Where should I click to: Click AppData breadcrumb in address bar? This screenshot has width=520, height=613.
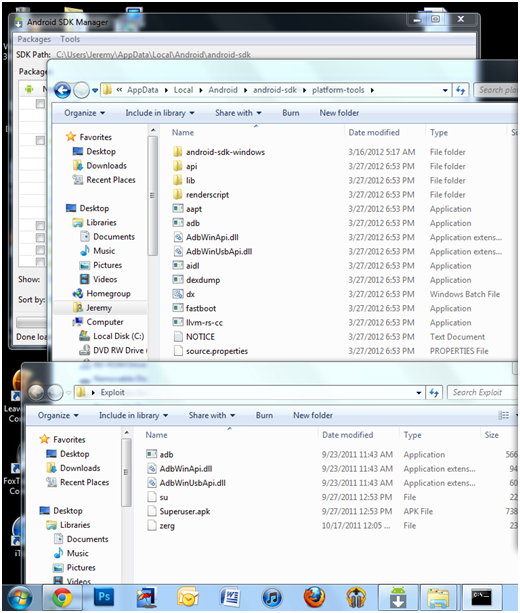coord(142,90)
